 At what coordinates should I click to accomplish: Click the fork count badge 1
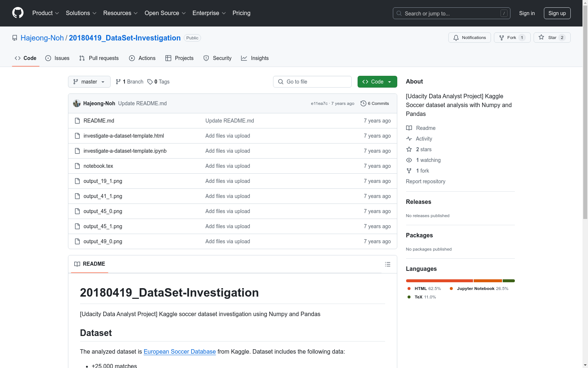pyautogui.click(x=522, y=38)
